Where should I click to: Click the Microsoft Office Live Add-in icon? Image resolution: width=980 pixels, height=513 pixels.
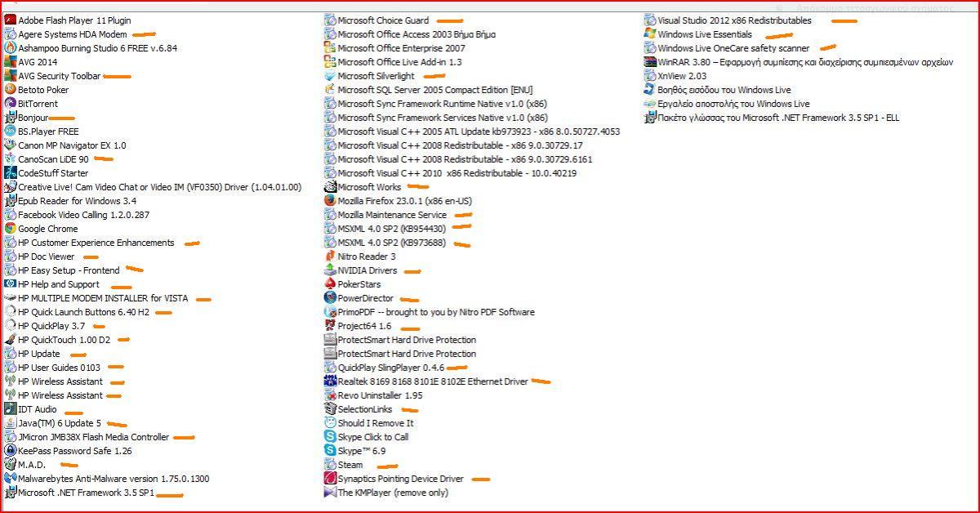330,62
